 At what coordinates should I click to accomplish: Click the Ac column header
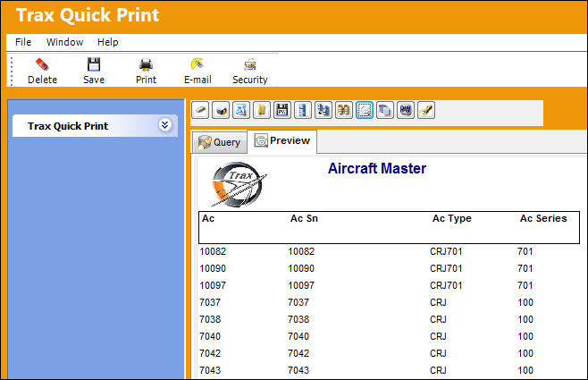coord(208,218)
